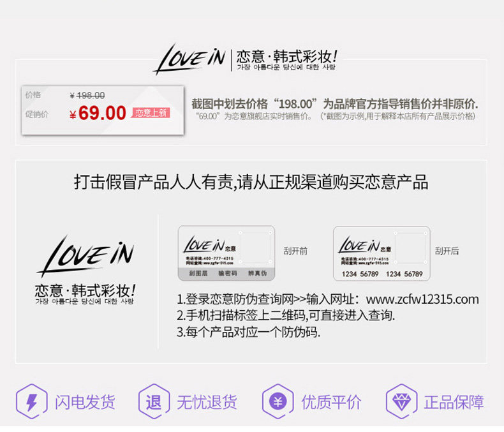The image size is (504, 432).
Task: Click the top LOVE IN header logo
Action: coord(189,59)
